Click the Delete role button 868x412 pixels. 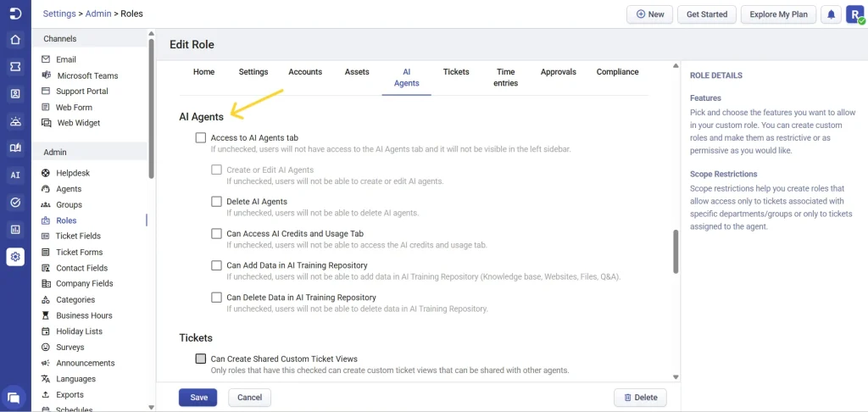641,398
